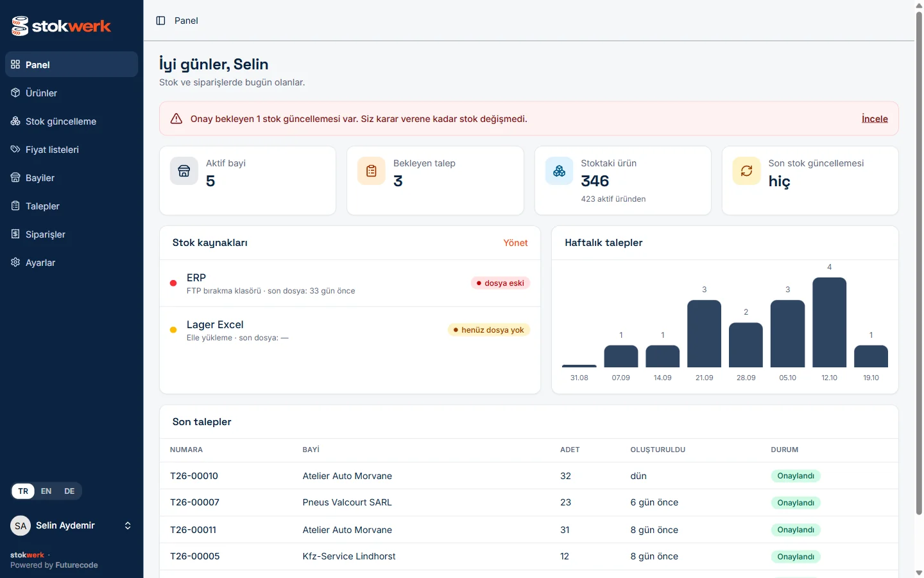This screenshot has width=924, height=578.
Task: Click the Ayarlar gear icon
Action: (15, 262)
